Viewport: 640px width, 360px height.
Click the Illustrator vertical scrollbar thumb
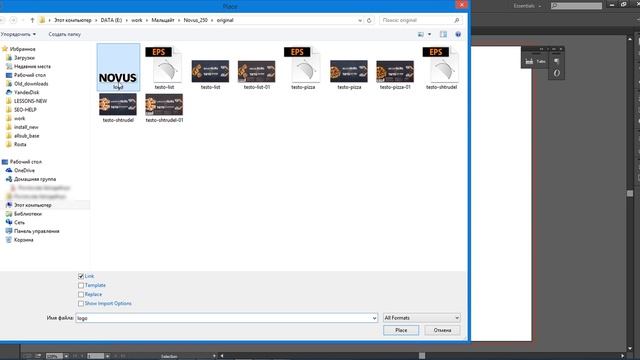[x=630, y=194]
